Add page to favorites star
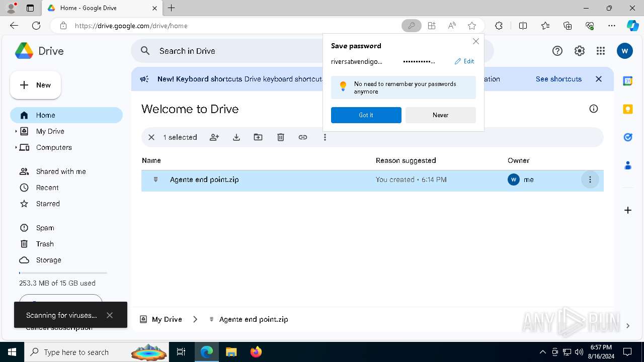The image size is (644, 362). [x=472, y=26]
